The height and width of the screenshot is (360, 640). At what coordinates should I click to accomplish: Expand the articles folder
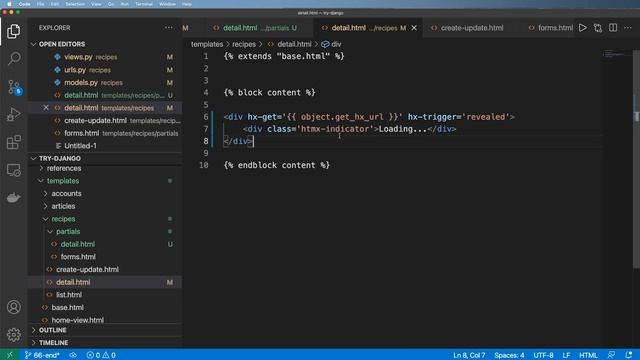63,206
